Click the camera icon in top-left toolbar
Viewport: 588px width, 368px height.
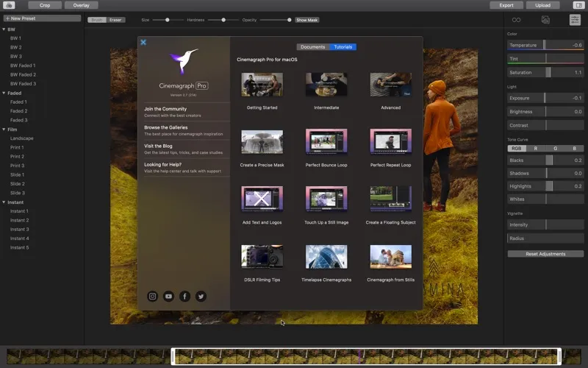[x=9, y=5]
